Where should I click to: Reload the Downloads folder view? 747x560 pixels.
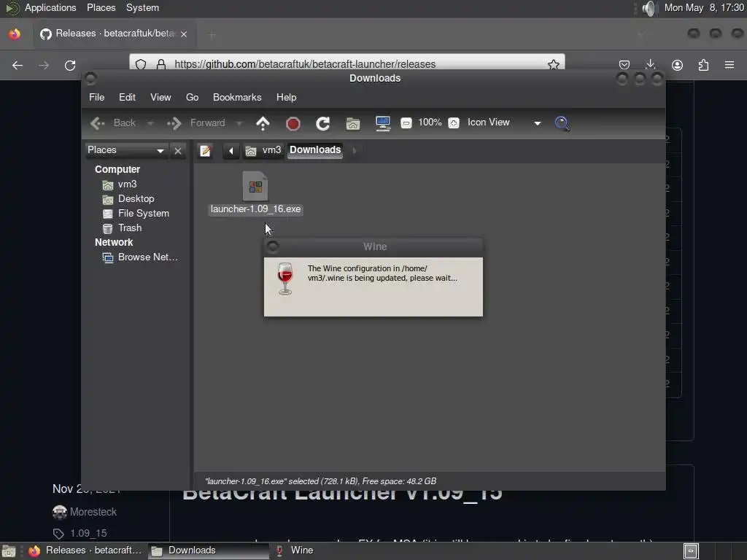coord(323,124)
